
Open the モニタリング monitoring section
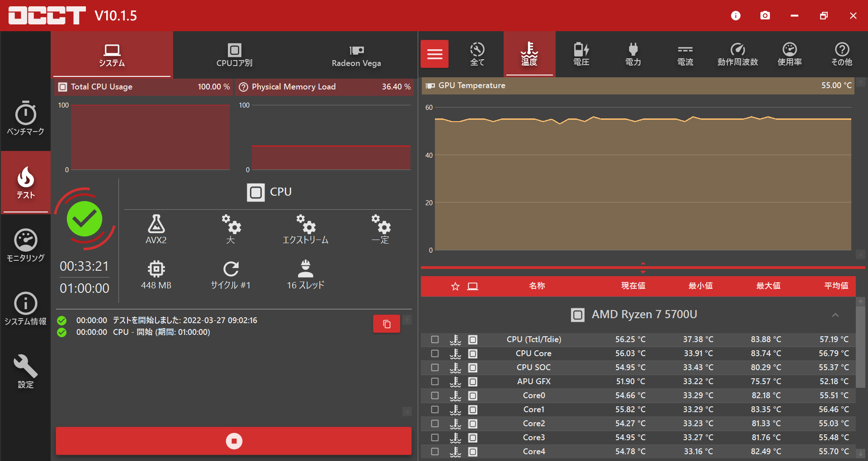click(x=25, y=245)
